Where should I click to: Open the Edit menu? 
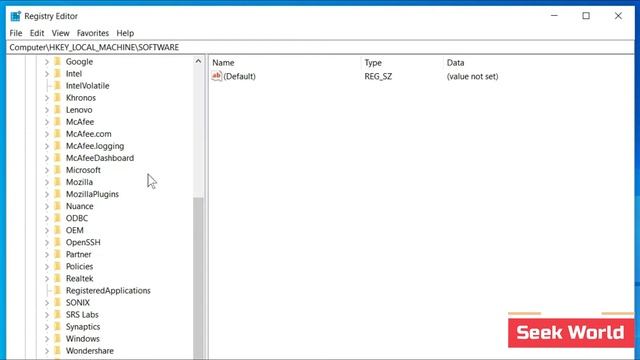(x=37, y=33)
